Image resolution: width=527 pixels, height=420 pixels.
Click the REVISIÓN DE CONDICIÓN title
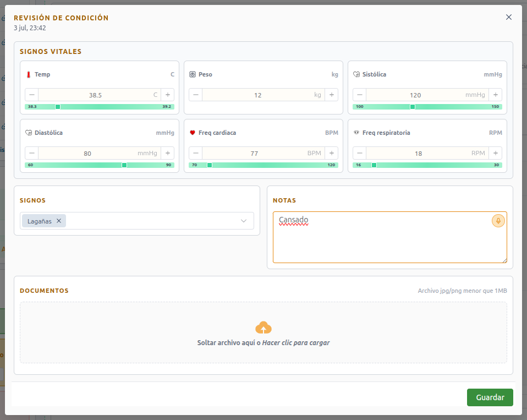61,18
